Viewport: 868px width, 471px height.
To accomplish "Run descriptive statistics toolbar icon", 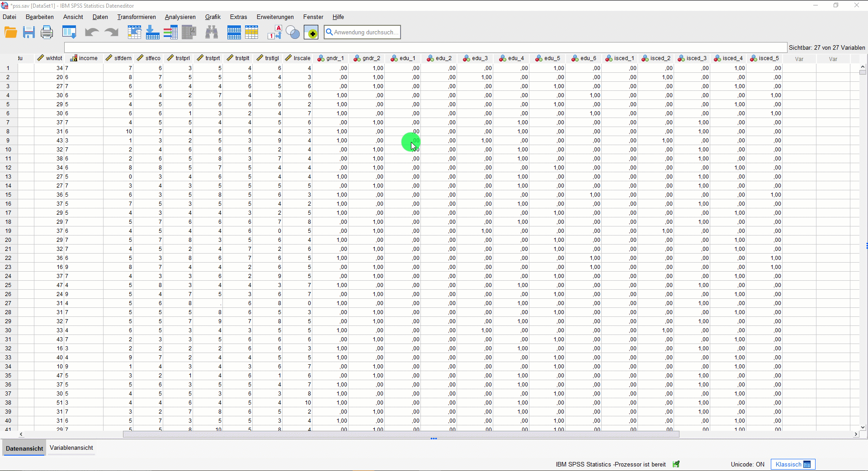I will click(189, 33).
